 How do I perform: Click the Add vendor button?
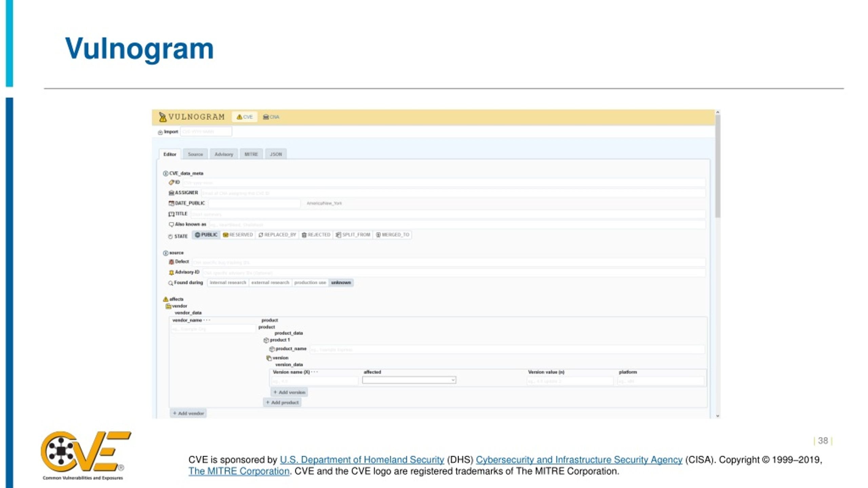tap(188, 413)
